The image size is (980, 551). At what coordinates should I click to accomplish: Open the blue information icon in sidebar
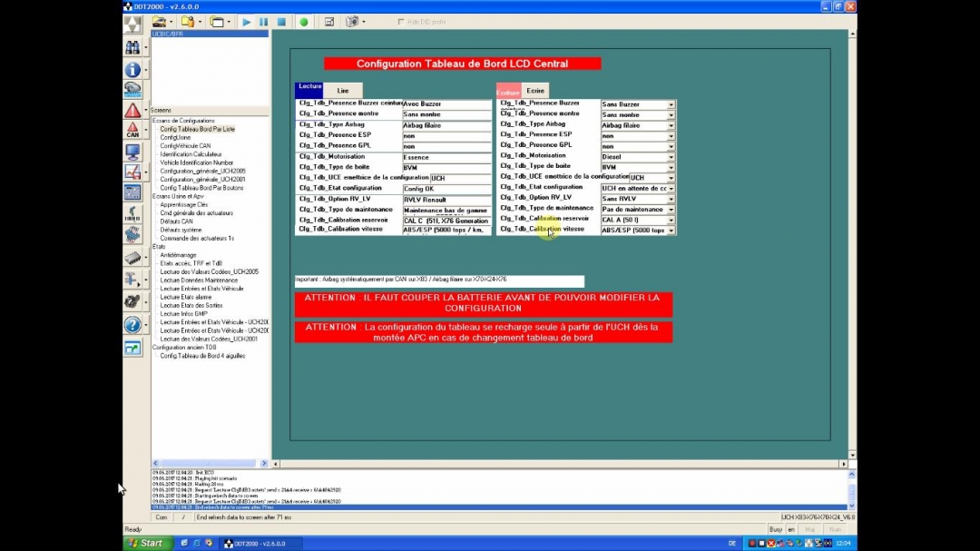(132, 69)
